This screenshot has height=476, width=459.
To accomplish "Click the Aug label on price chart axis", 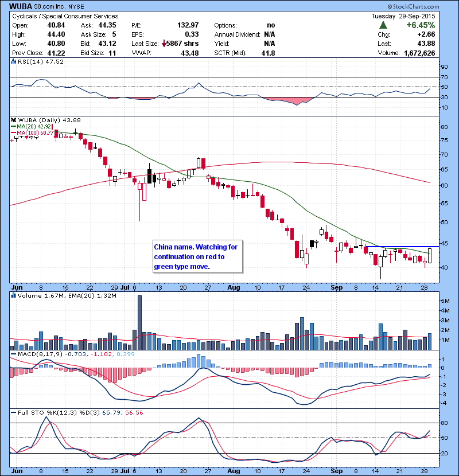I will pos(234,287).
